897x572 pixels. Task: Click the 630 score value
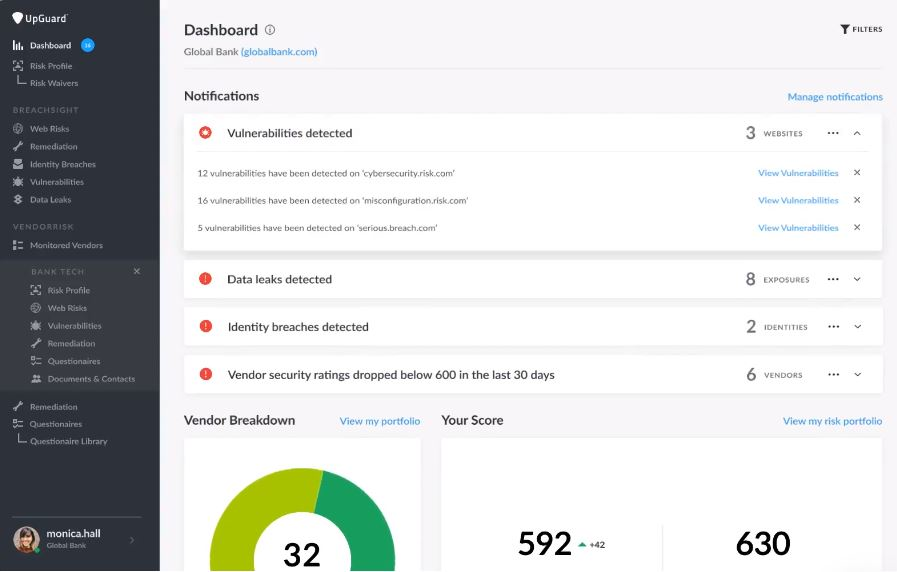click(x=763, y=543)
